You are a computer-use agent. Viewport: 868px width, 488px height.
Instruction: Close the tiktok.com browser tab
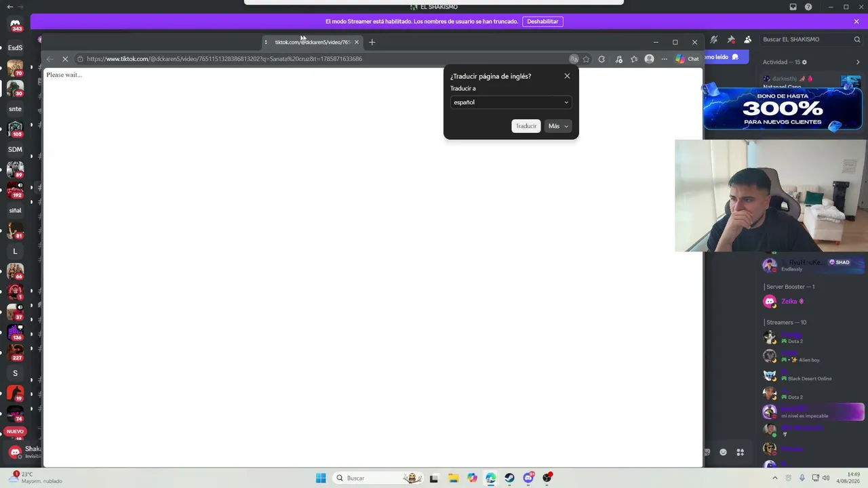click(x=357, y=42)
